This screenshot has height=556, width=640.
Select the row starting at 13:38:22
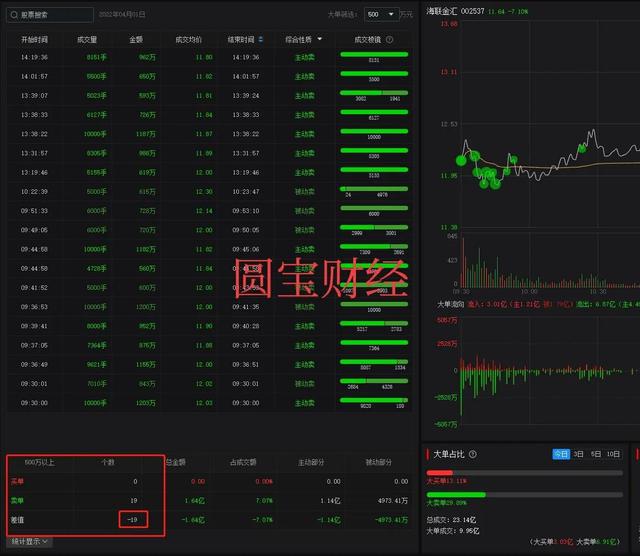click(209, 134)
